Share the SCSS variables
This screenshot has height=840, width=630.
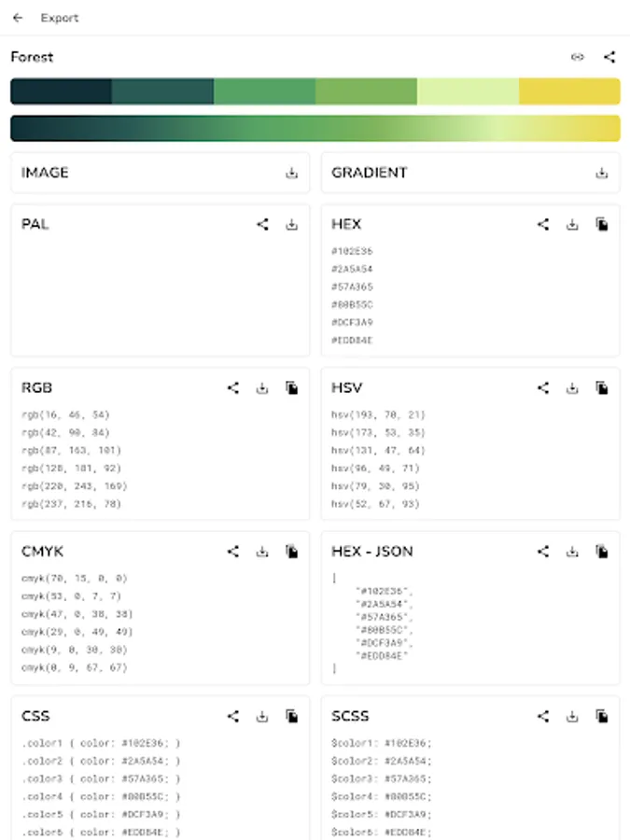[x=542, y=716]
